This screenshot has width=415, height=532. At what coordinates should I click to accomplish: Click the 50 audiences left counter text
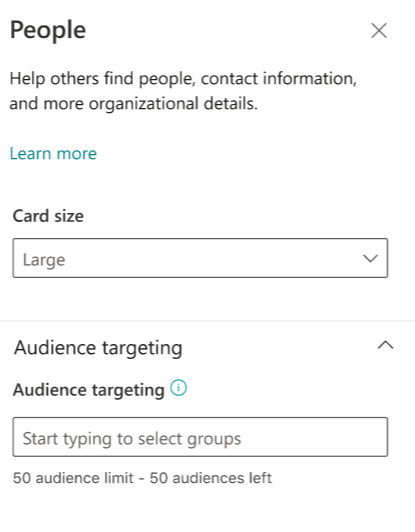click(211, 478)
